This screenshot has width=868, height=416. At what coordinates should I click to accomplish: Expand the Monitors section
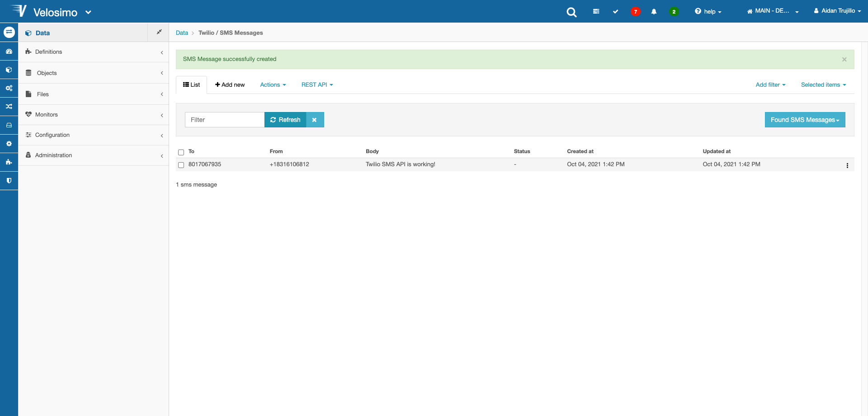coord(94,115)
